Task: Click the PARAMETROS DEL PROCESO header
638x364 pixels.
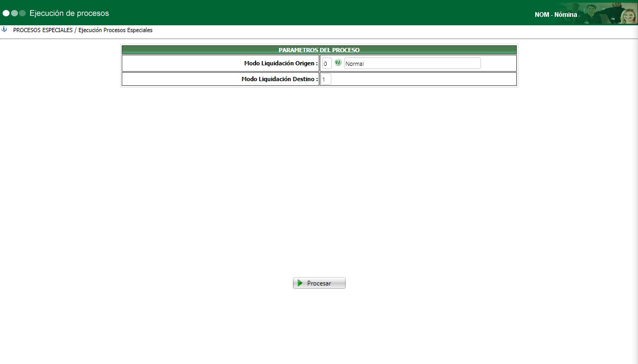Action: pyautogui.click(x=319, y=50)
